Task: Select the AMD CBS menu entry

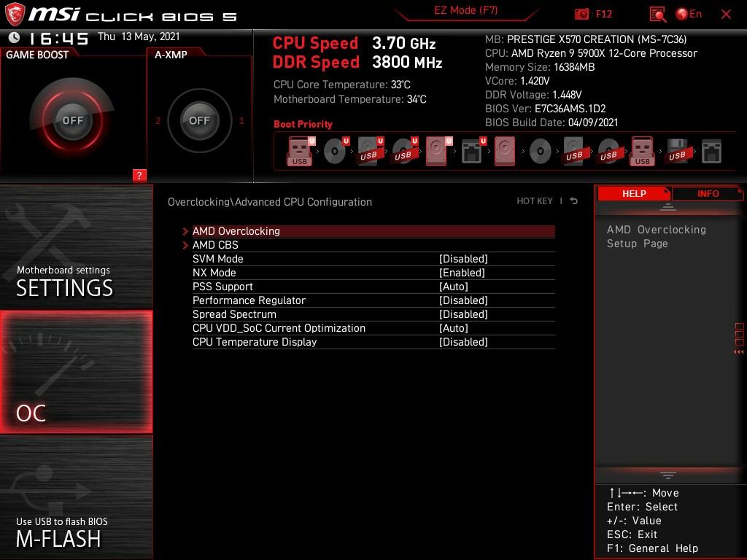Action: pyautogui.click(x=373, y=245)
